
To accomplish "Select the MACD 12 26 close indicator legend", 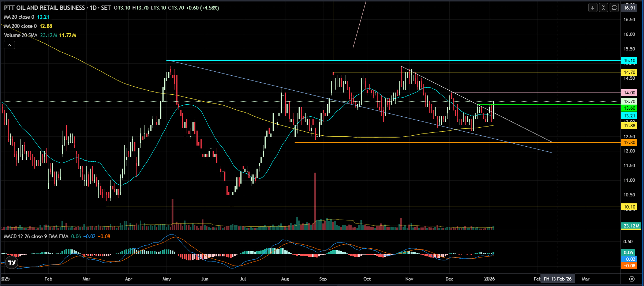I will coord(36,236).
